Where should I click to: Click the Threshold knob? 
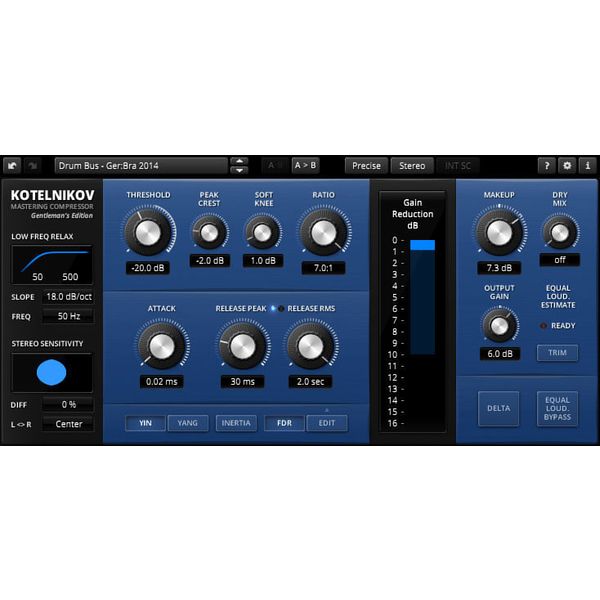147,232
